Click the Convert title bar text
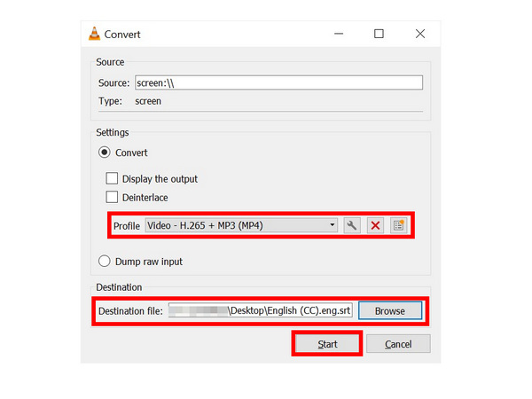 pos(122,35)
